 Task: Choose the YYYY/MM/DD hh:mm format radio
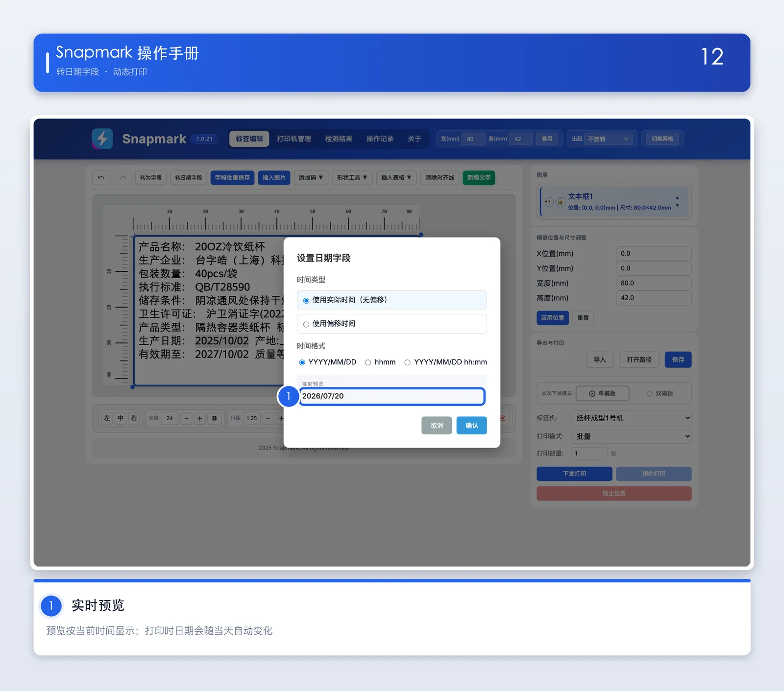[407, 362]
